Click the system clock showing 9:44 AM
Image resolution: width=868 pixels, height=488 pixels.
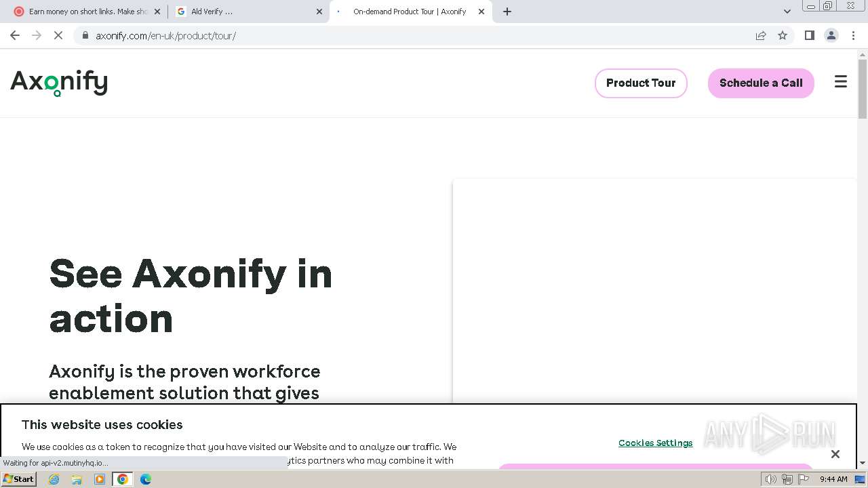[x=833, y=479]
